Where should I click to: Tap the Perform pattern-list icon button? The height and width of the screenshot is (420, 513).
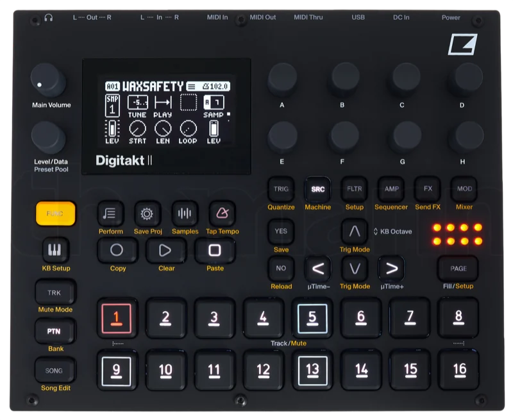110,214
